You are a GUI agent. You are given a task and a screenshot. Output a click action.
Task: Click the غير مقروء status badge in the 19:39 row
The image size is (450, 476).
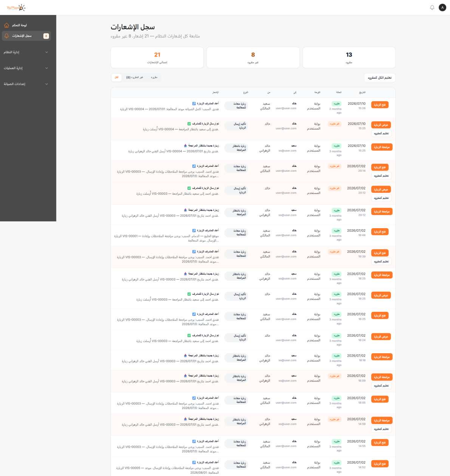pos(335,252)
